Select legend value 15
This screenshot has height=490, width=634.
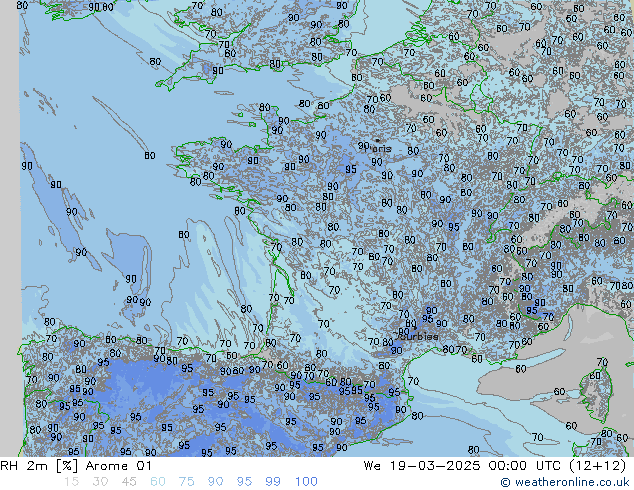point(71,482)
